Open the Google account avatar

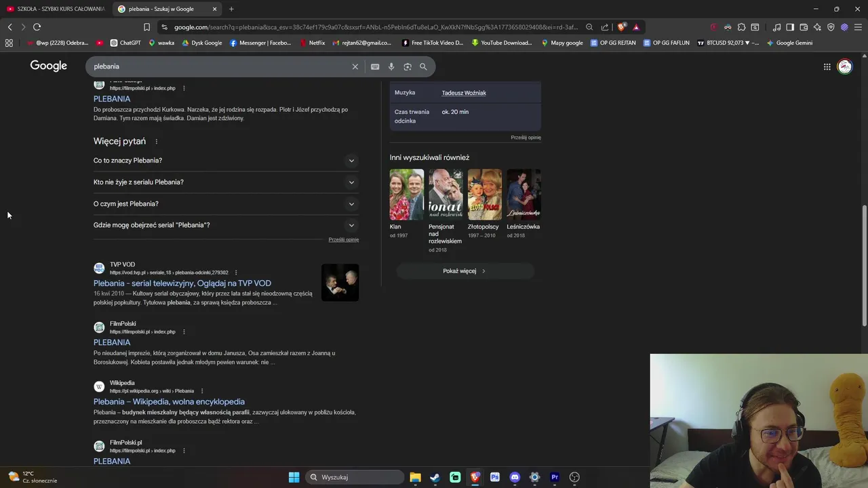pos(845,66)
